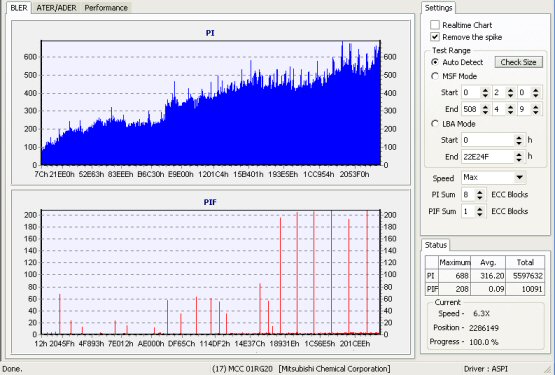Screen dimensions: 555x375
Task: Click PIF chart axis label DF65Ch
Action: [x=181, y=343]
